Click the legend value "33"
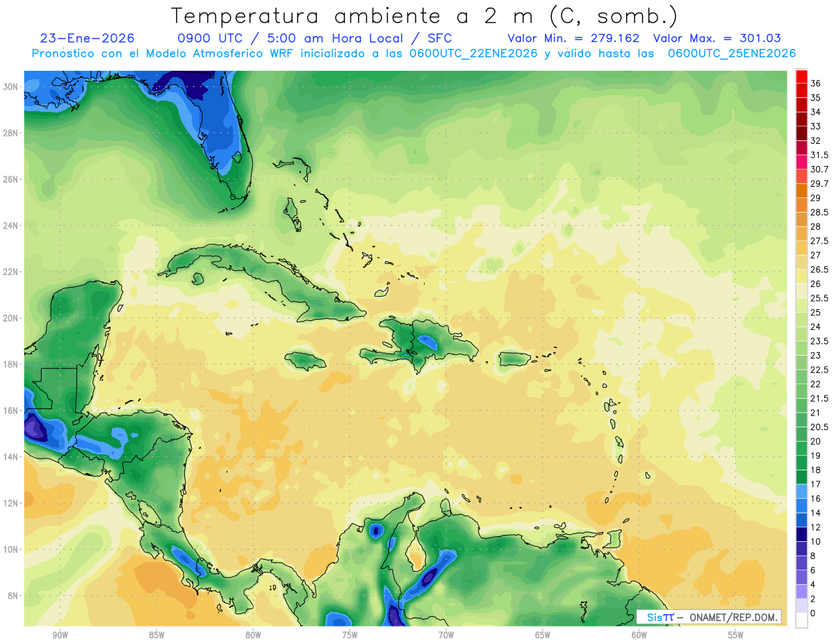The image size is (834, 644). tap(815, 126)
